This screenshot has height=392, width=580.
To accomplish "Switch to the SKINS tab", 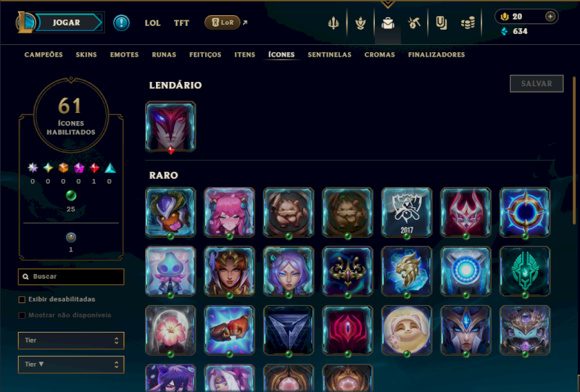I will pyautogui.click(x=86, y=55).
